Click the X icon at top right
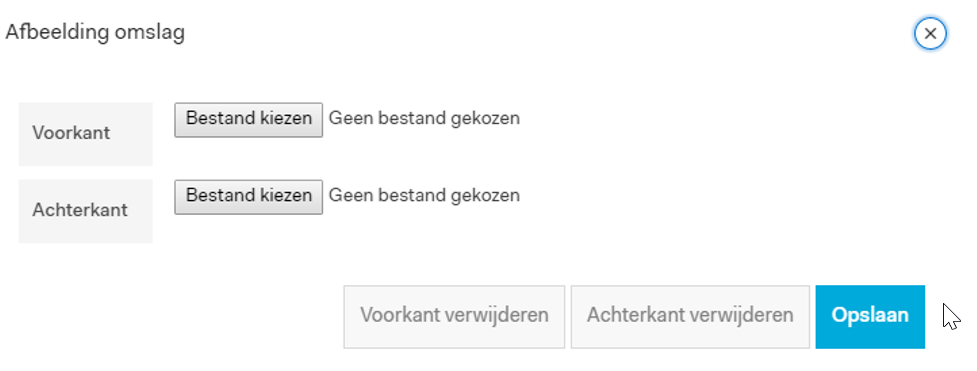The image size is (977, 371). pyautogui.click(x=930, y=34)
